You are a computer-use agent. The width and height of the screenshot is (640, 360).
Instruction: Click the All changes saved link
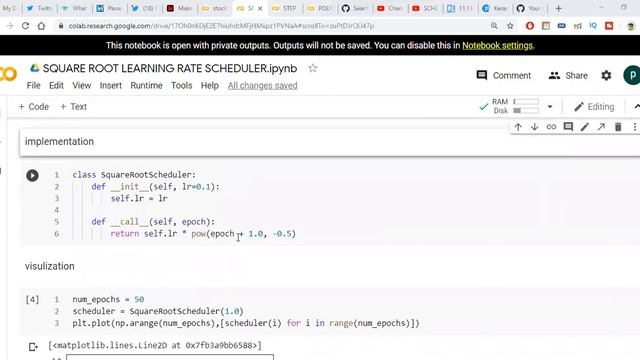(x=262, y=85)
